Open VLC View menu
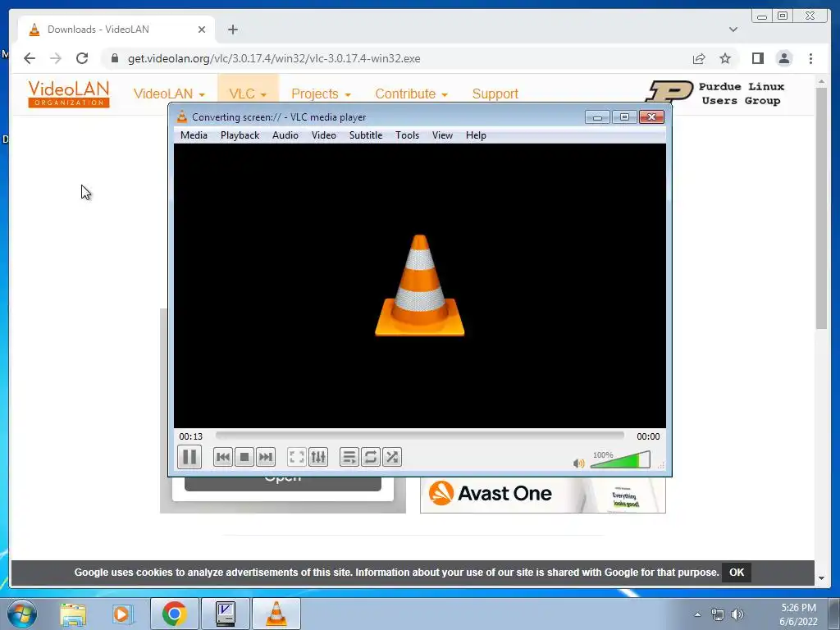Viewport: 840px width, 630px height. (442, 135)
